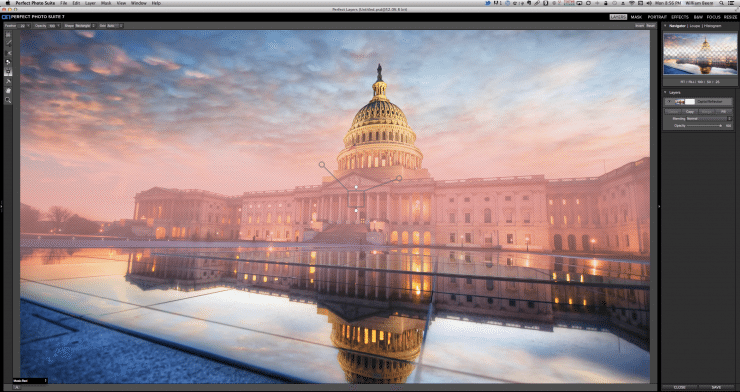Image resolution: width=740 pixels, height=392 pixels.
Task: Select the brush tool in the left toolbar
Action: (x=8, y=43)
